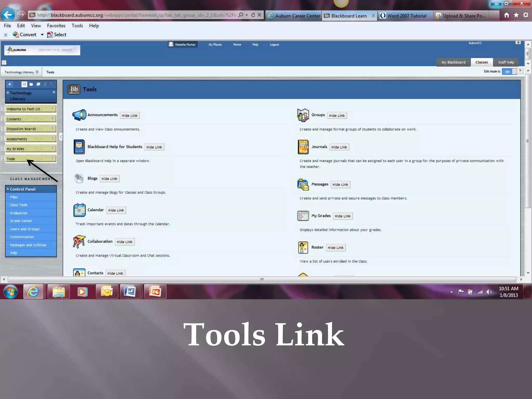Click the Announcements megaphone icon
The image size is (532, 399).
tap(79, 115)
